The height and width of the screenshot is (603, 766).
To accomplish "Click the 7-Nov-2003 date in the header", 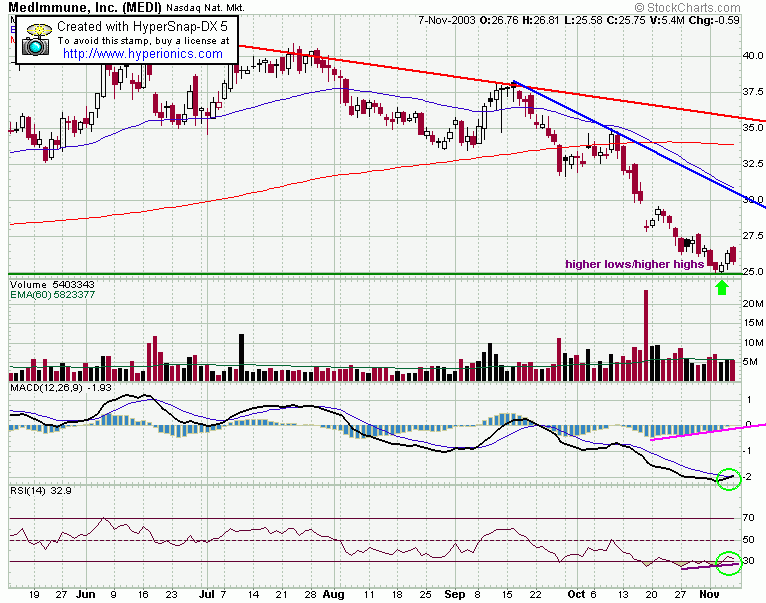I will (x=447, y=20).
